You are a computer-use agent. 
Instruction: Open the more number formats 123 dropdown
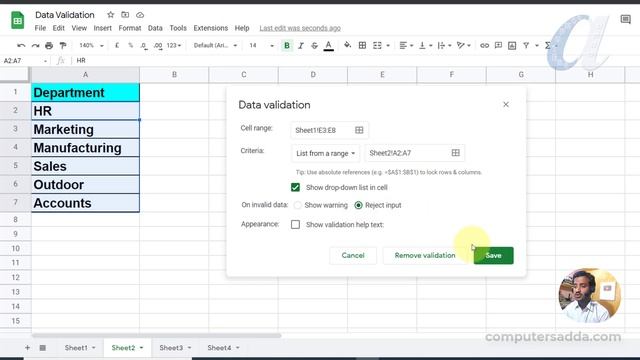tap(174, 45)
